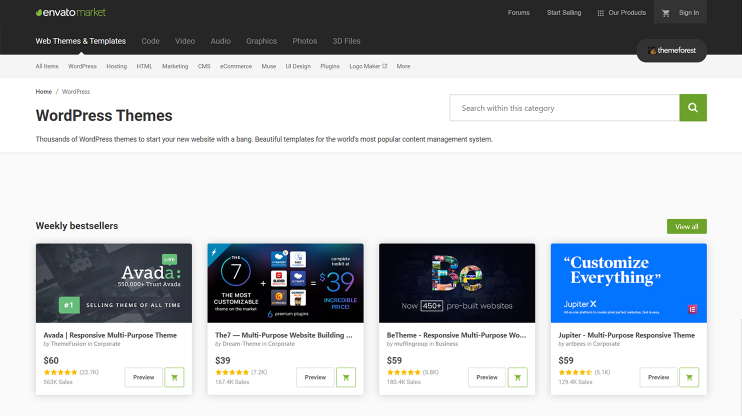Preview The7 theme
Image resolution: width=742 pixels, height=416 pixels.
(x=315, y=377)
